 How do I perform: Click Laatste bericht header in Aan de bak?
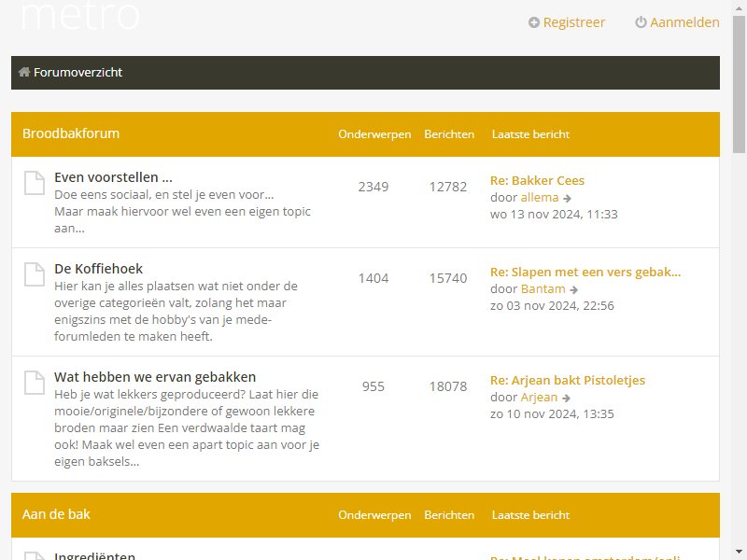(530, 515)
